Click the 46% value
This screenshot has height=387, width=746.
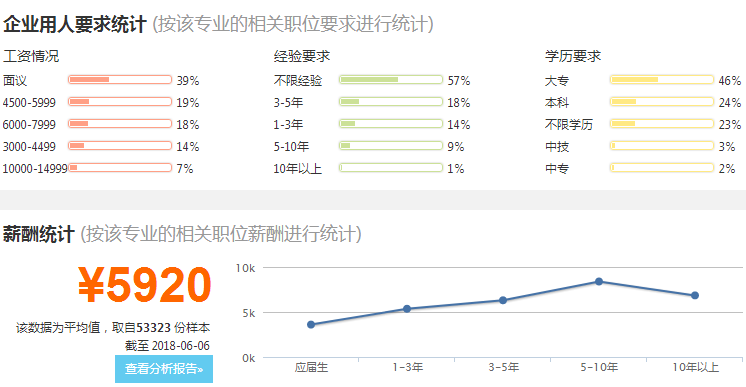tap(730, 80)
